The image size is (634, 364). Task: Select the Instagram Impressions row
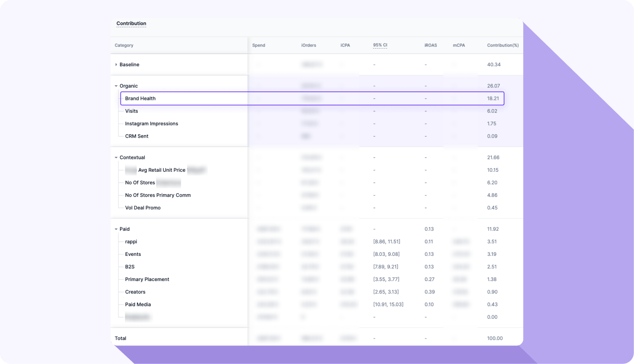pyautogui.click(x=317, y=124)
